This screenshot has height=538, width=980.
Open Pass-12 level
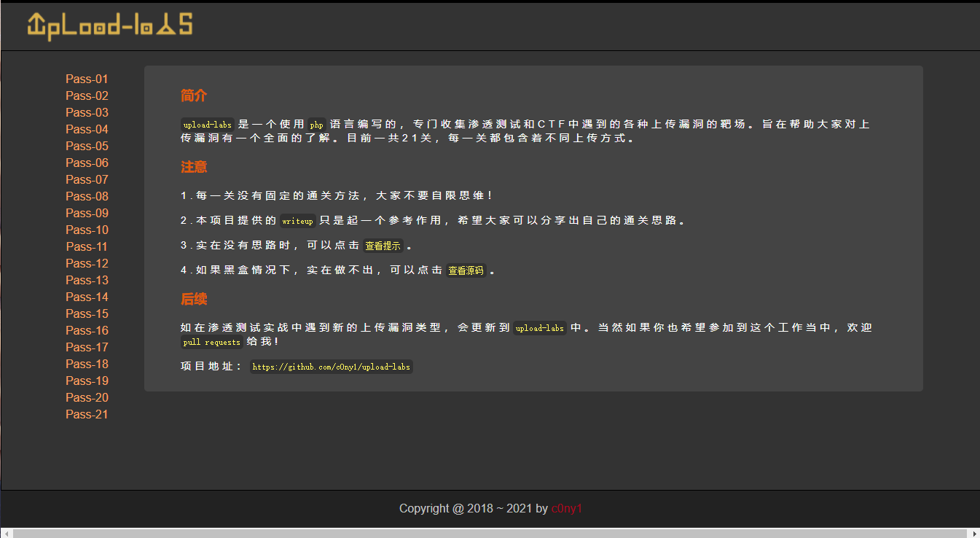click(x=86, y=263)
